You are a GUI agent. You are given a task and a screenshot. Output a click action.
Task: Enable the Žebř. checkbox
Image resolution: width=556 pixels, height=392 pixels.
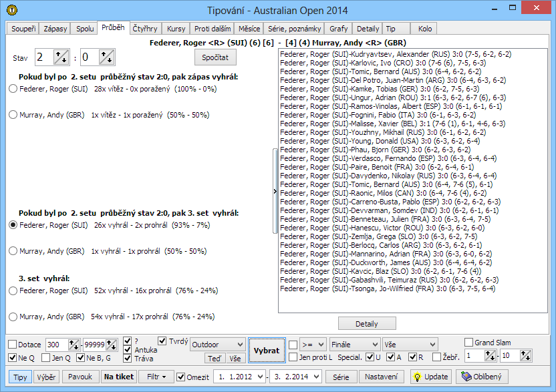click(437, 357)
